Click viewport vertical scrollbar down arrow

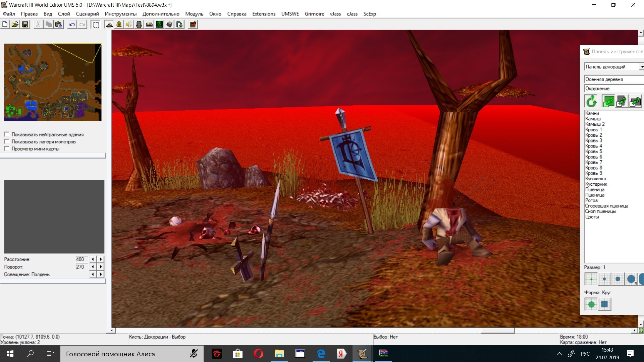click(641, 324)
